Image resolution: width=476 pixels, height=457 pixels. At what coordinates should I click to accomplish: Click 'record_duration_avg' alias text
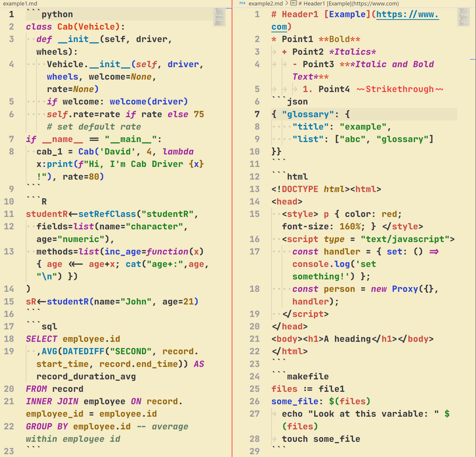tap(86, 376)
